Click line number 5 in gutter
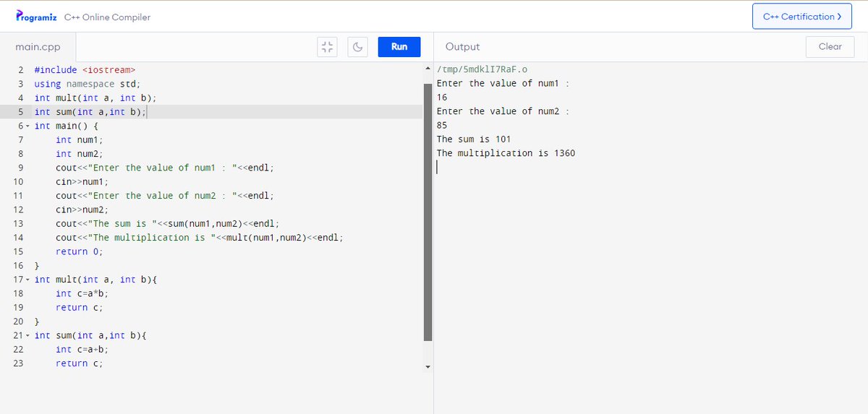 click(21, 112)
